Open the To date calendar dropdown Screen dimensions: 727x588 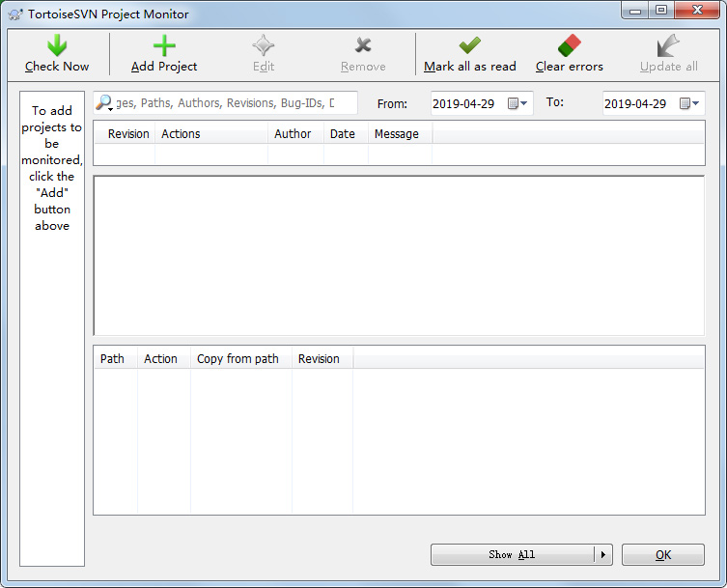(x=689, y=103)
